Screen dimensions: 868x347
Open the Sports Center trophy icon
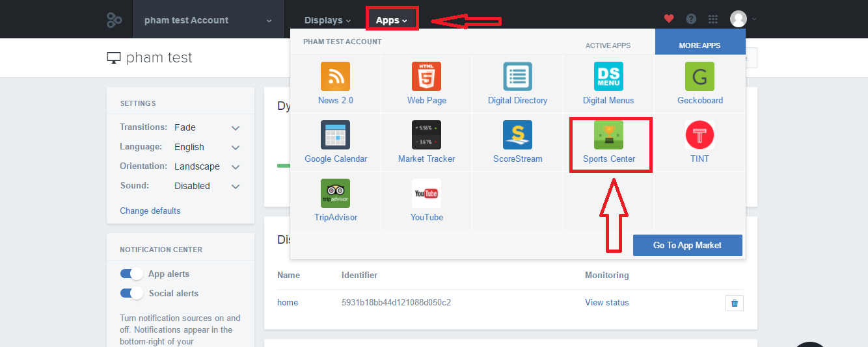click(x=608, y=135)
